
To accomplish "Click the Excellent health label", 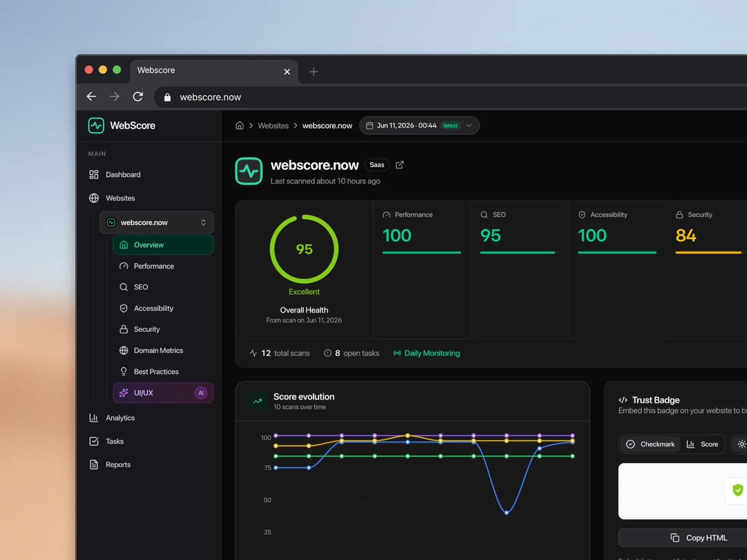I will (x=304, y=292).
